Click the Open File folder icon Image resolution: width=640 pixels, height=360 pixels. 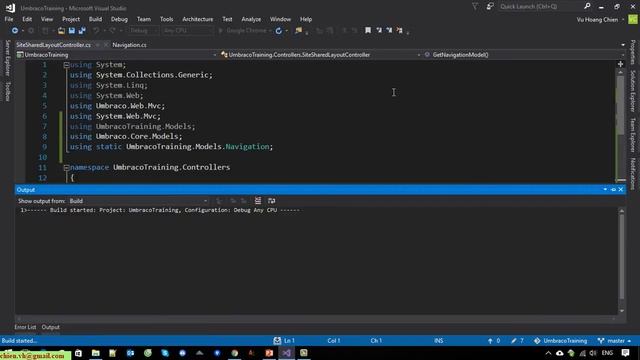tap(61, 31)
